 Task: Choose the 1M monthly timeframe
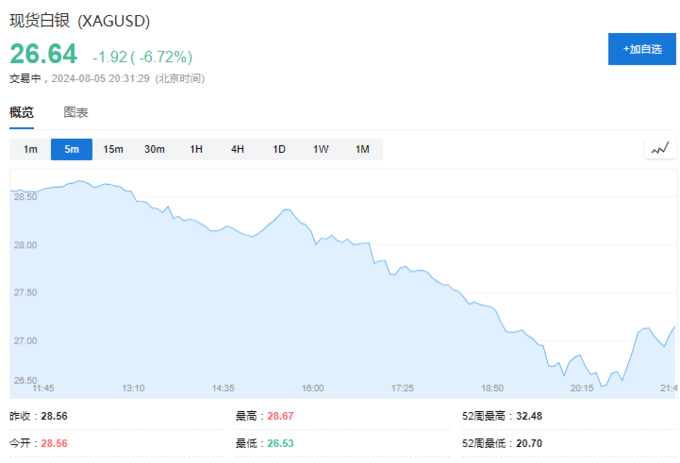tap(362, 149)
